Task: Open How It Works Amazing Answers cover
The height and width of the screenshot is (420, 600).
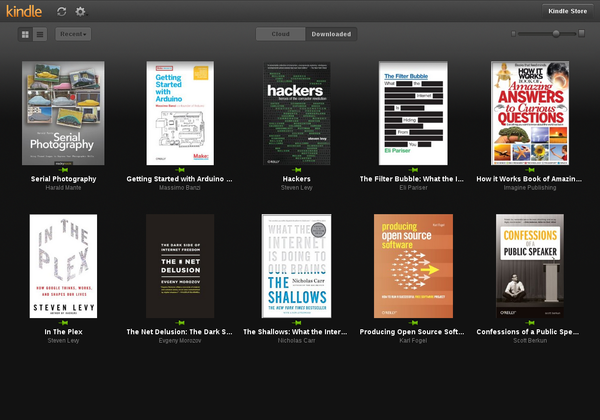Action: (x=530, y=113)
